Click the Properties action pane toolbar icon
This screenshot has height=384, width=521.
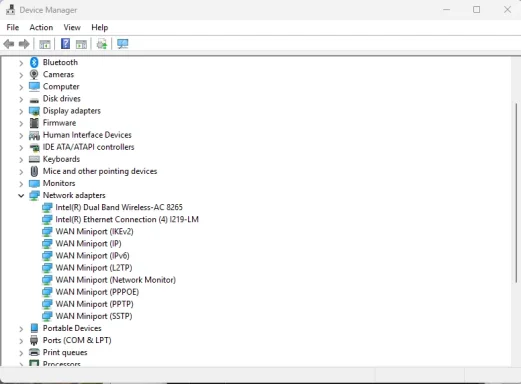[81, 44]
